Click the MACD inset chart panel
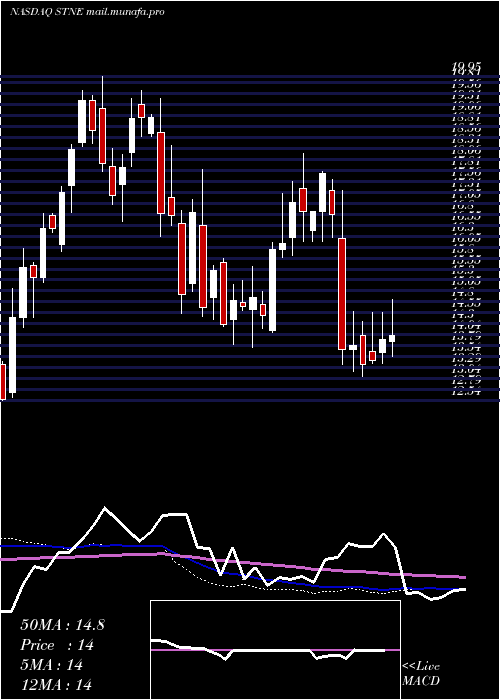The width and height of the screenshot is (500, 700). tap(275, 650)
